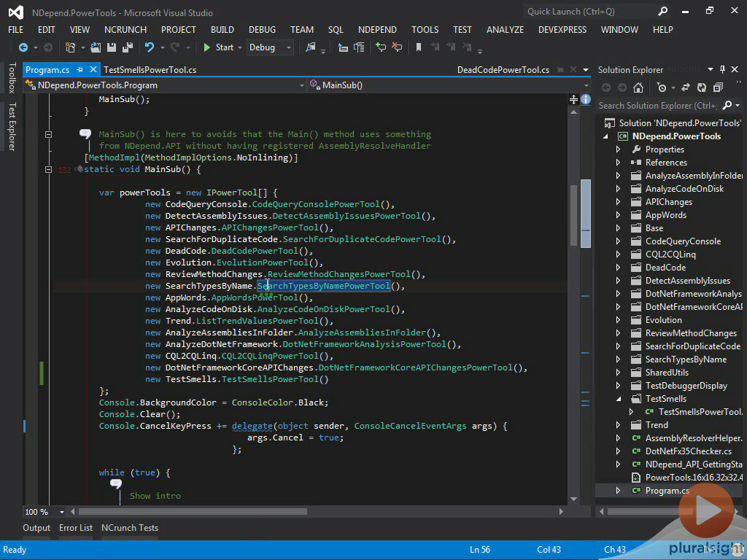Select the SearchTypesByName folder in tree
Viewport: 747px width, 560px height.
coord(686,359)
